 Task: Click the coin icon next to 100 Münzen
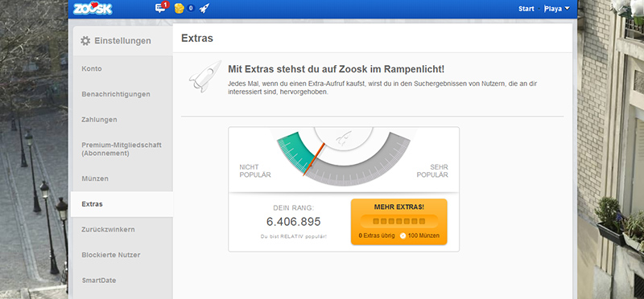pyautogui.click(x=403, y=236)
